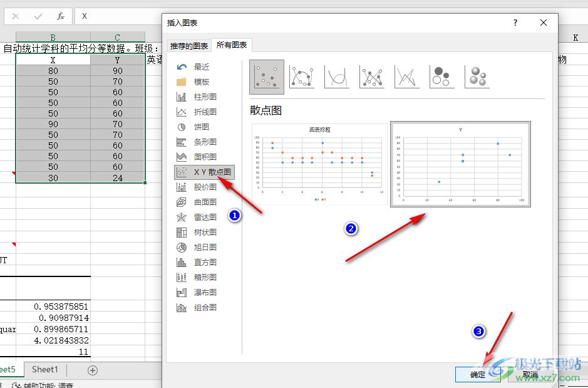Click the formula bar cancel X icon
This screenshot has height=388, width=588.
[x=16, y=16]
